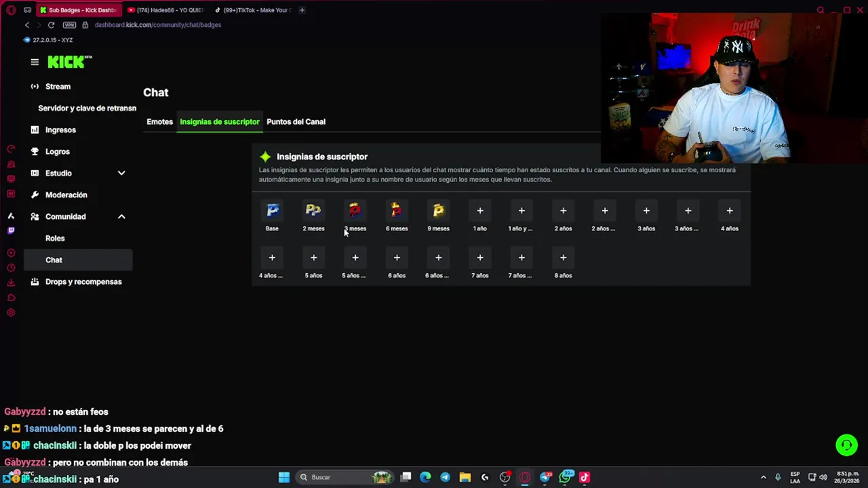
Task: Add a badge for 8 años
Action: [x=563, y=258]
